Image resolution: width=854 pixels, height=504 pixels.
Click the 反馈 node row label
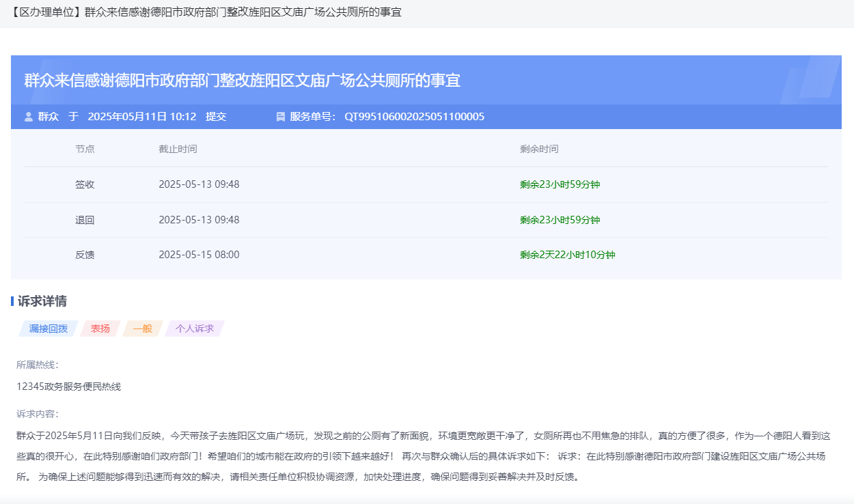(x=85, y=255)
